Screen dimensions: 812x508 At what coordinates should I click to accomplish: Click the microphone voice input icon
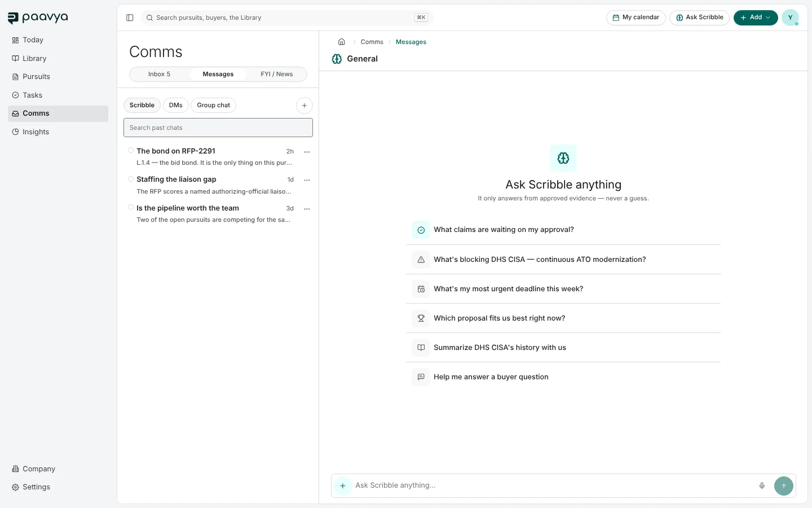[x=762, y=485]
